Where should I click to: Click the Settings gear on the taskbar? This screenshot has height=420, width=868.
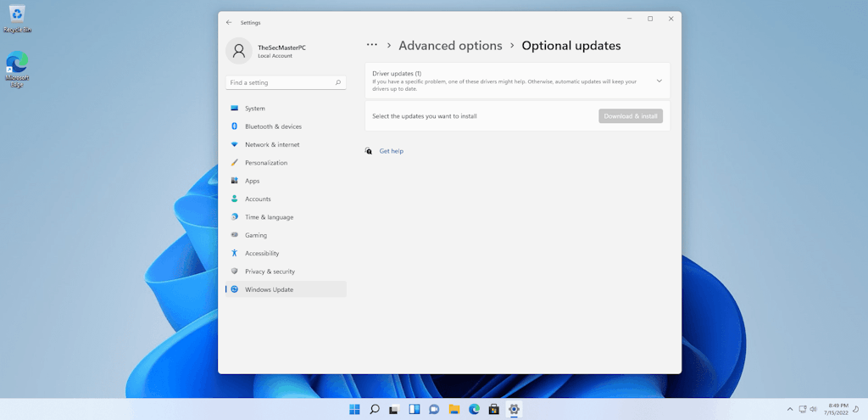(x=514, y=410)
